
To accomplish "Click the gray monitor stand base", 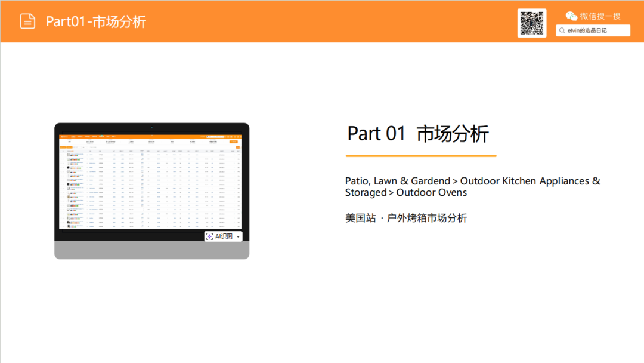I will [151, 250].
